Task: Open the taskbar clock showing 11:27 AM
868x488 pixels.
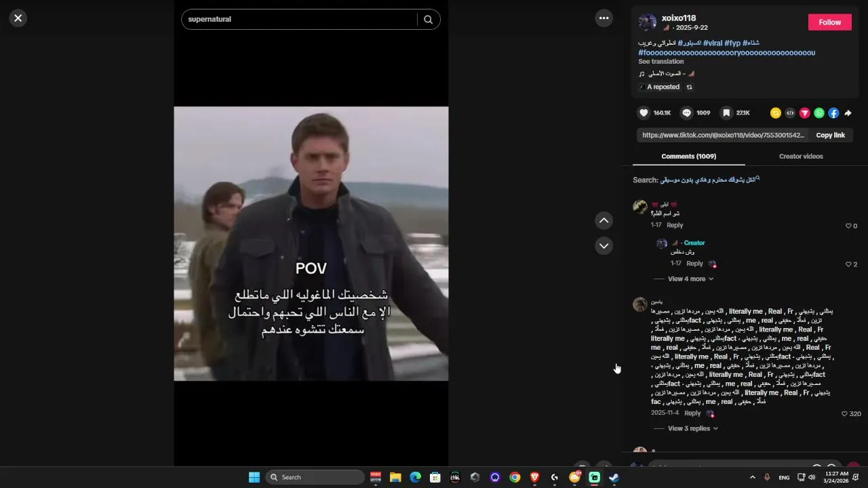Action: click(x=835, y=477)
